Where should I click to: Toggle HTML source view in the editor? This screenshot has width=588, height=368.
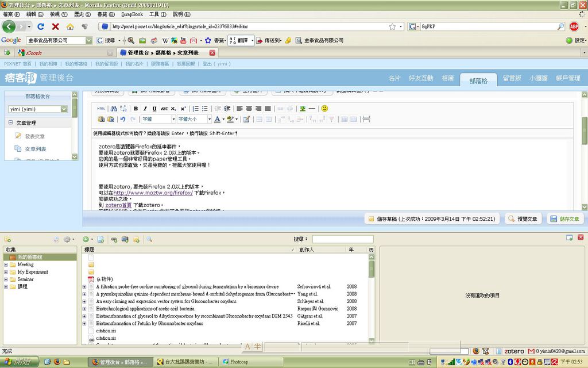click(x=101, y=109)
